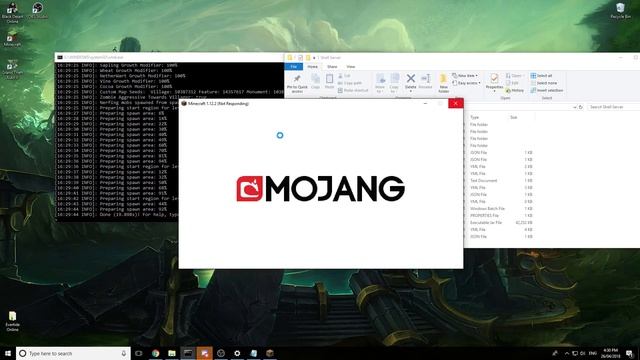Select the Grand Theft Auto desktop icon
640x360 pixels.
[12, 69]
